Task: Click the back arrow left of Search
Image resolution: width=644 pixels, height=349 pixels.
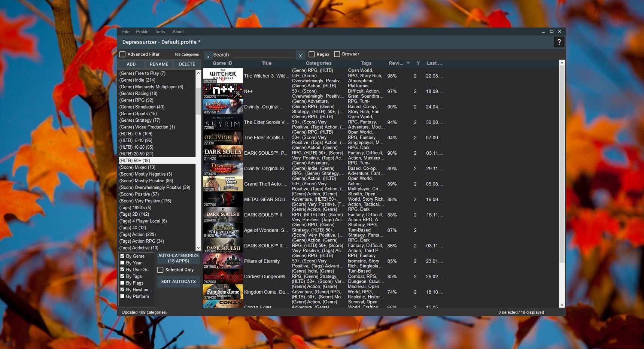Action: pos(208,56)
